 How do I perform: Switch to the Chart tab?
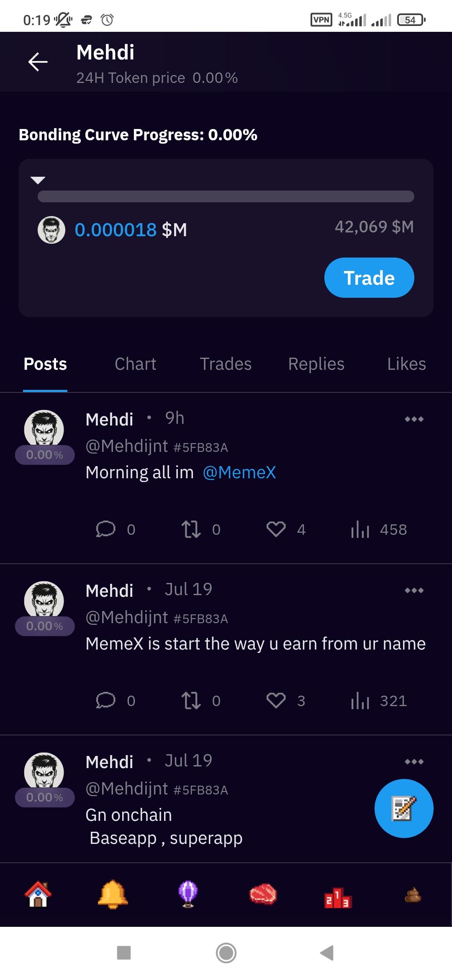135,364
